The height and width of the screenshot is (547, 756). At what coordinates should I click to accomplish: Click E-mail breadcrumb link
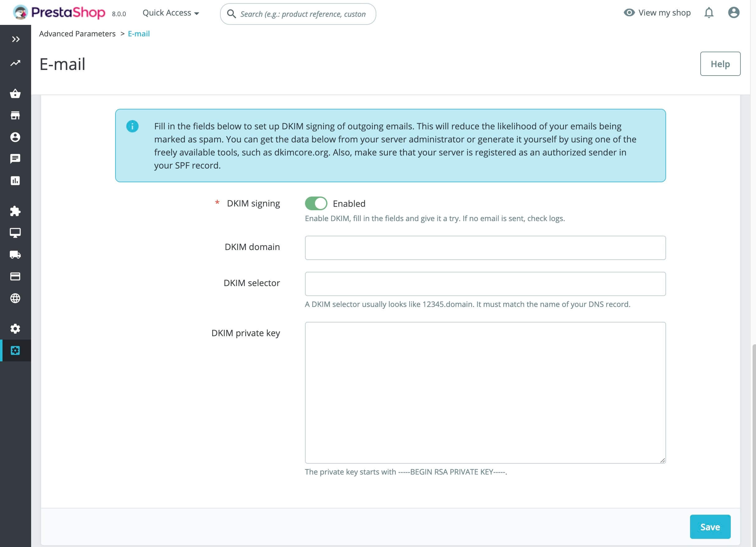pyautogui.click(x=139, y=34)
